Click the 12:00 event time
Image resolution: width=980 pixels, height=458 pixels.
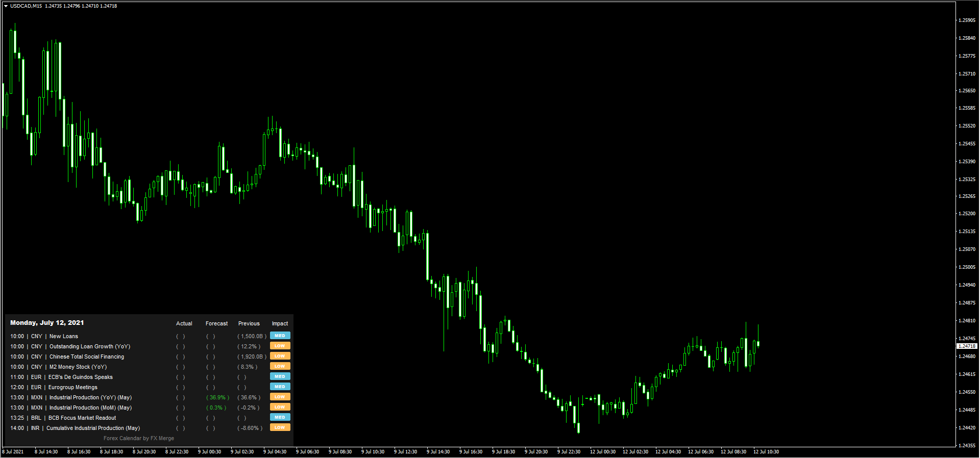17,388
